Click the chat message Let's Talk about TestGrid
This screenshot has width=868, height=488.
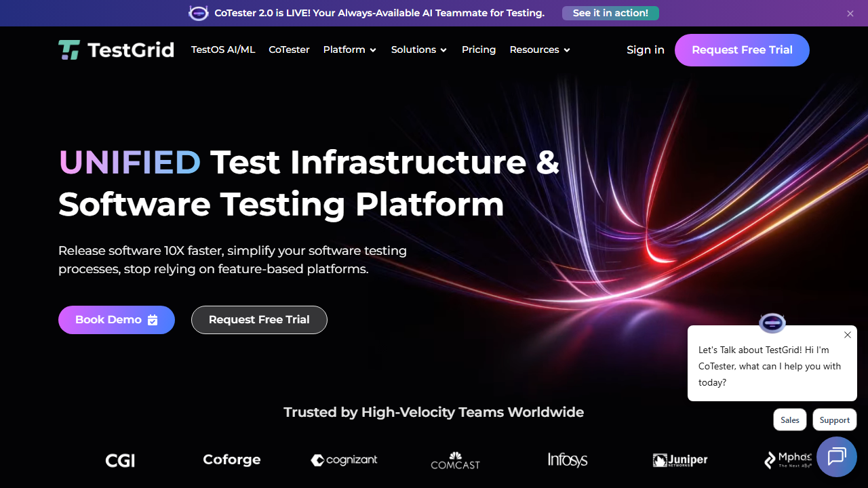(770, 366)
